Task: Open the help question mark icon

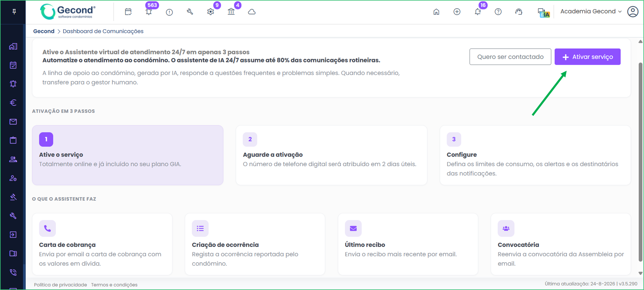Action: [x=498, y=12]
